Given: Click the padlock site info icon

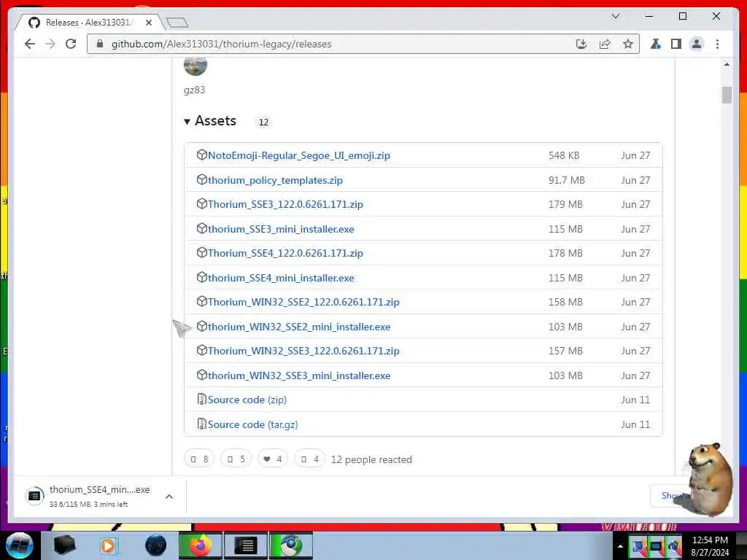Looking at the screenshot, I should pyautogui.click(x=99, y=44).
